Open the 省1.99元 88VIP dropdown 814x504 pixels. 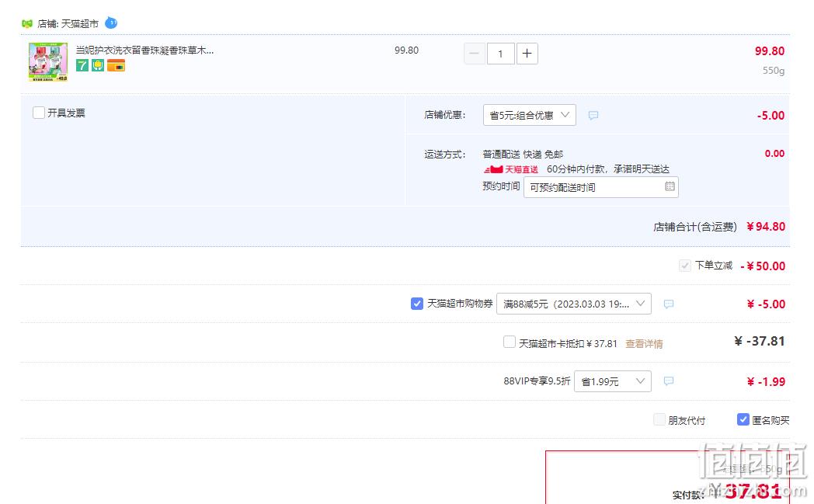(613, 381)
